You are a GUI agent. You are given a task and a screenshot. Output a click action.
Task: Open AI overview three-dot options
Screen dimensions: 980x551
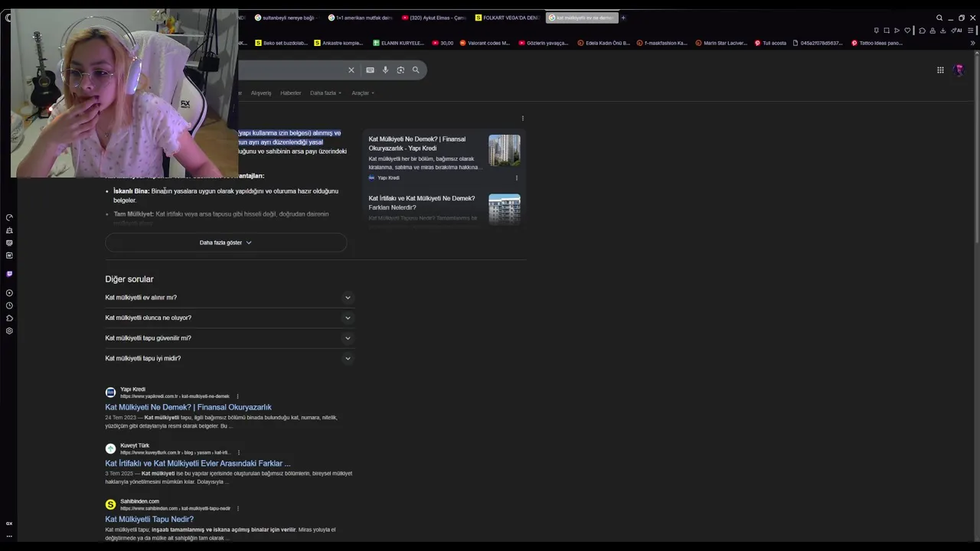coord(522,119)
